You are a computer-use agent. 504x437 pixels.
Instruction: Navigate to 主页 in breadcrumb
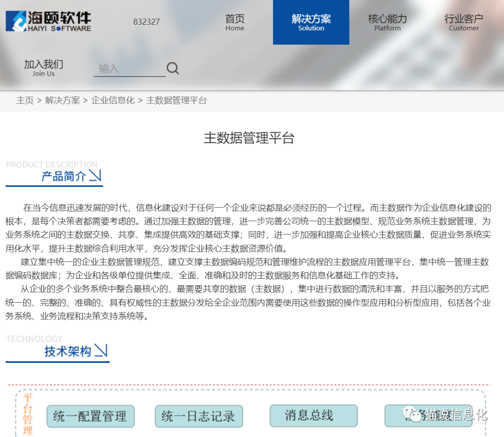25,100
